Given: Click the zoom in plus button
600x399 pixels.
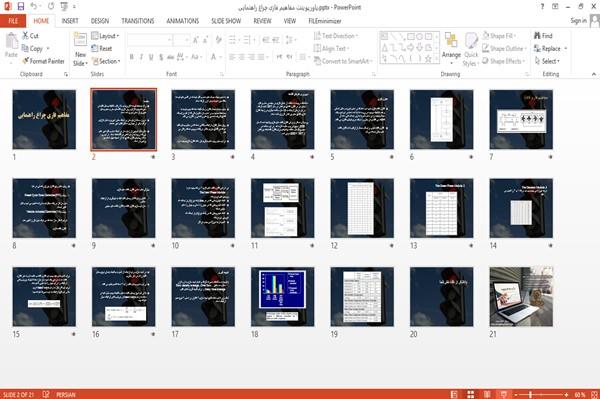Looking at the screenshot, I should point(566,394).
